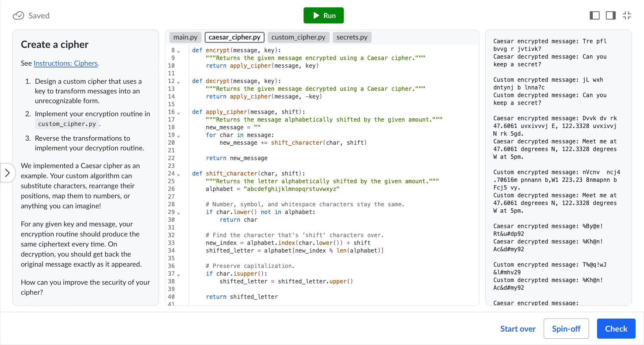Toggle the left panel layout icon
The width and height of the screenshot is (644, 345).
595,15
